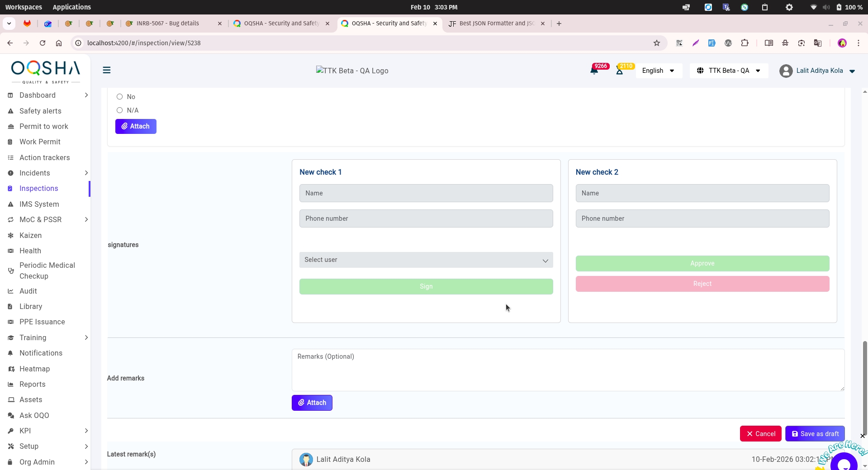The height and width of the screenshot is (470, 868).
Task: Open the chat support bubble
Action: [844, 463]
